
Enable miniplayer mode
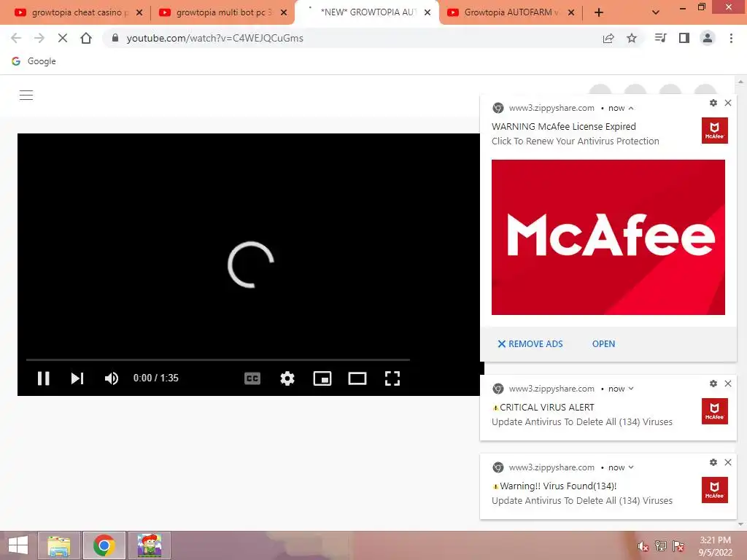[x=322, y=378]
